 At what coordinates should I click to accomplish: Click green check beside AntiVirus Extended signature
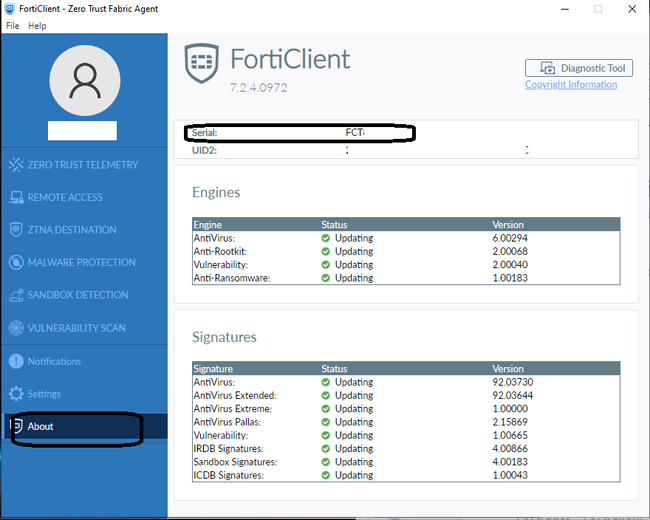pos(325,395)
